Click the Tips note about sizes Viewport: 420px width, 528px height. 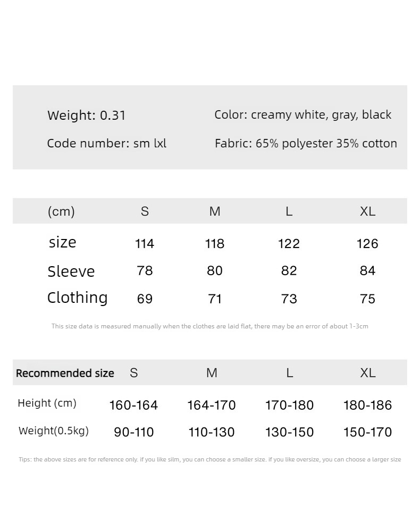[x=210, y=460]
